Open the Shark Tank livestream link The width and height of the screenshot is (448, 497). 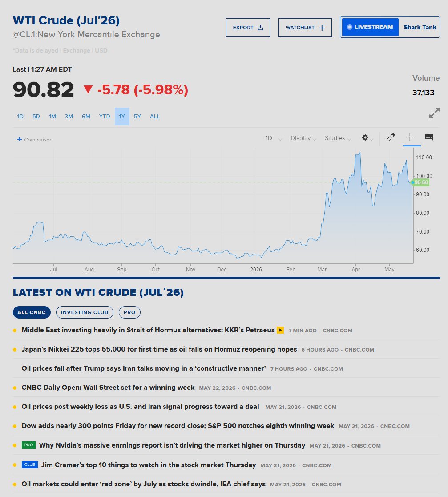(x=420, y=27)
